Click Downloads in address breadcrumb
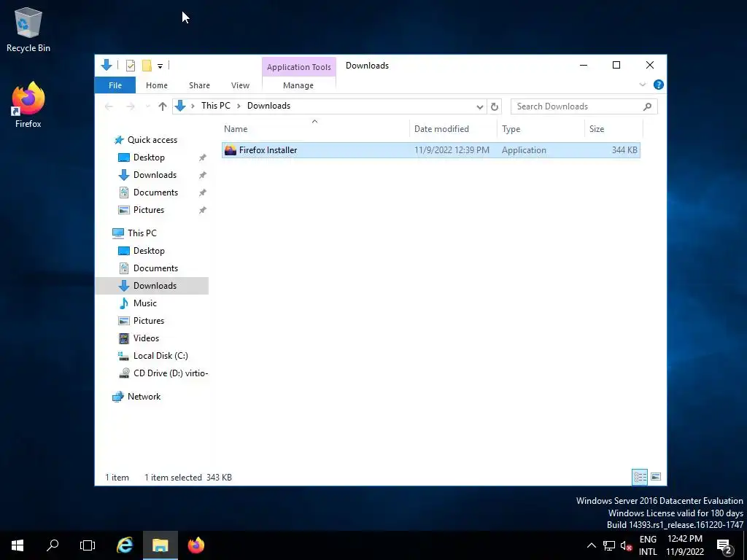Screen dimensions: 747x560 pyautogui.click(x=268, y=106)
